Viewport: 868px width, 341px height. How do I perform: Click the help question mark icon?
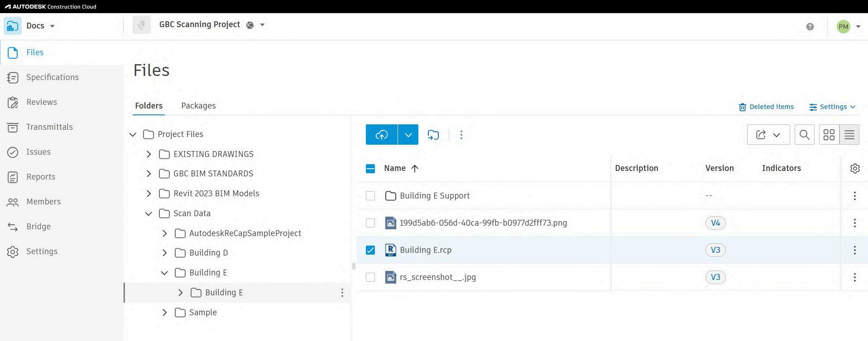click(x=810, y=27)
